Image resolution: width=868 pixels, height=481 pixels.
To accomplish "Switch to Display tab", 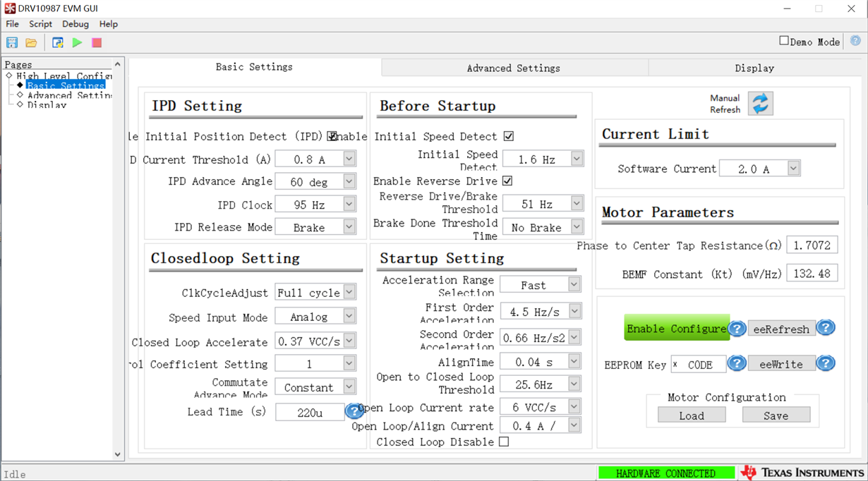I will (x=754, y=68).
